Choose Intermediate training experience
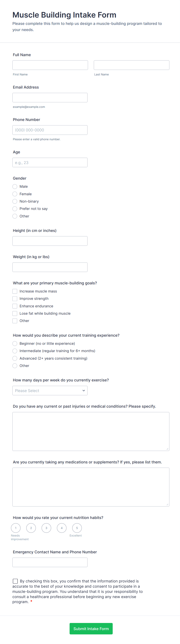Viewport: 180px width, 644px height. point(15,351)
